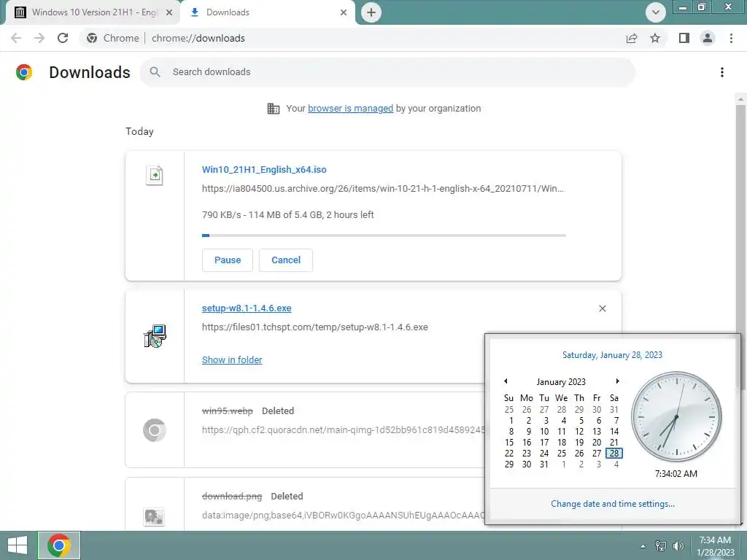747x560 pixels.
Task: Click the download.png file icon
Action: [155, 516]
